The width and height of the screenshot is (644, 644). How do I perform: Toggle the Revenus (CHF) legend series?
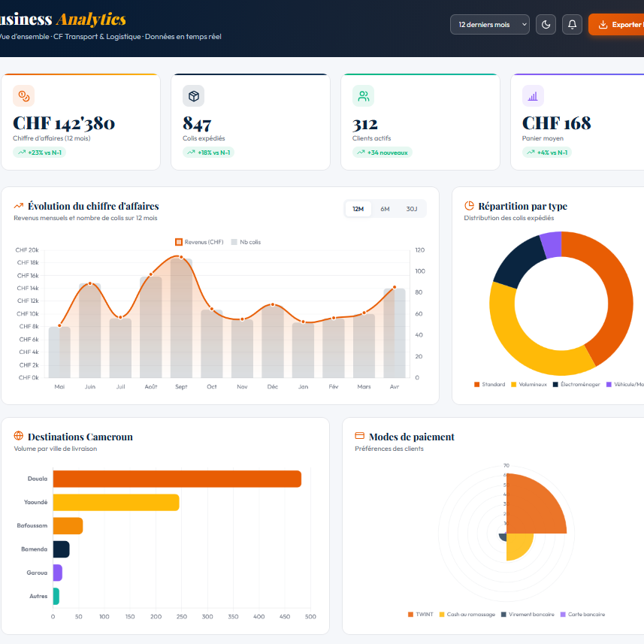(x=200, y=242)
